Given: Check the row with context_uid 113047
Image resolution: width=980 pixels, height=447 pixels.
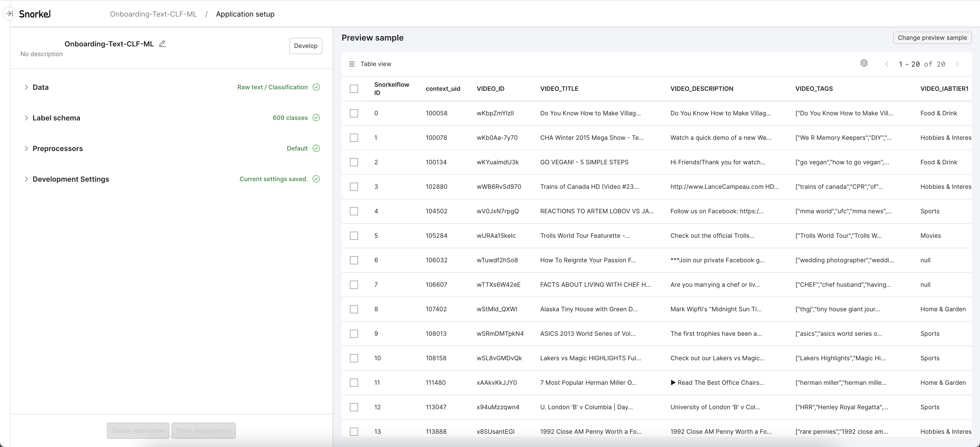Looking at the screenshot, I should (354, 407).
